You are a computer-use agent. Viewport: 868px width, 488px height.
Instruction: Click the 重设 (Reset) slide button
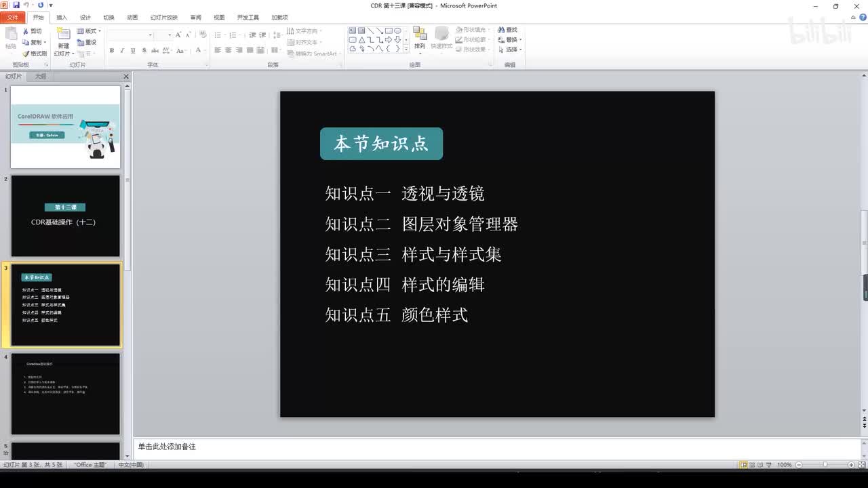tap(87, 42)
